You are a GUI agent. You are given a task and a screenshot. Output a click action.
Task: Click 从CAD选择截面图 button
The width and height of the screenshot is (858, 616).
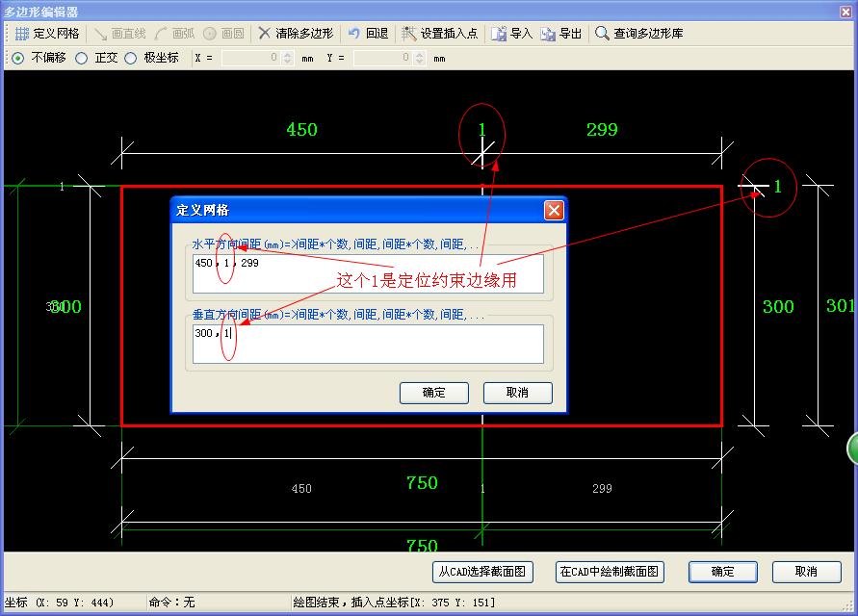482,572
